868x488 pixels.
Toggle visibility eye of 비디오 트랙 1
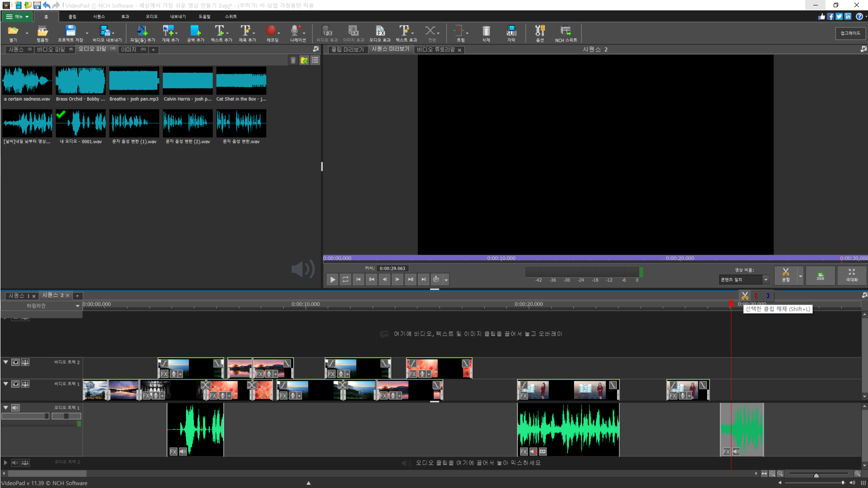pos(15,384)
